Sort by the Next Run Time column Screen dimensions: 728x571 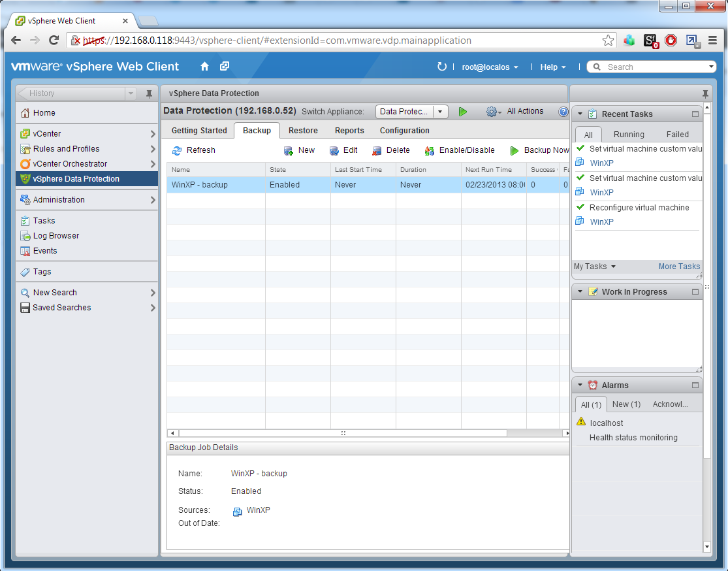pyautogui.click(x=494, y=170)
